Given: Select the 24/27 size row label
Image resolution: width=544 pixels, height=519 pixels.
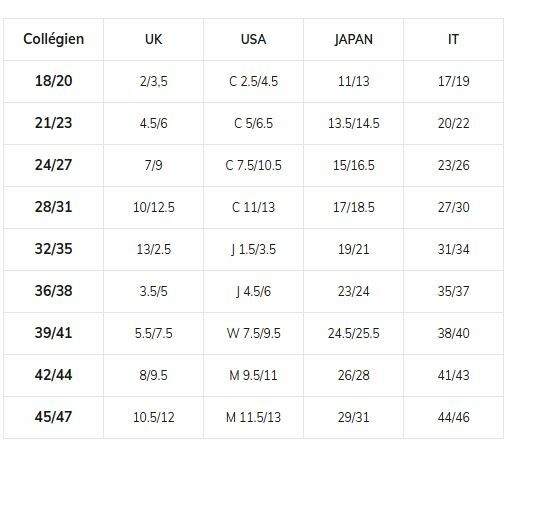Looking at the screenshot, I should pyautogui.click(x=53, y=165).
